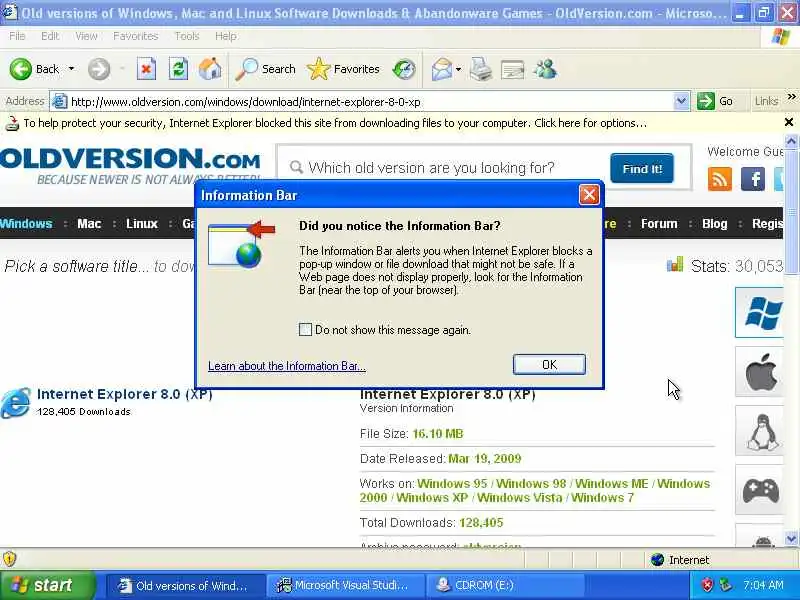
Task: Check 'Do not show this message again'
Action: (x=305, y=330)
